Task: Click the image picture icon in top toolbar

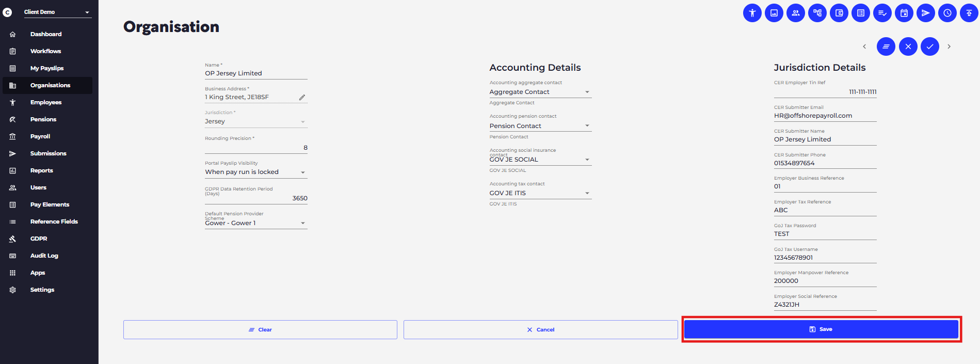Action: [774, 13]
